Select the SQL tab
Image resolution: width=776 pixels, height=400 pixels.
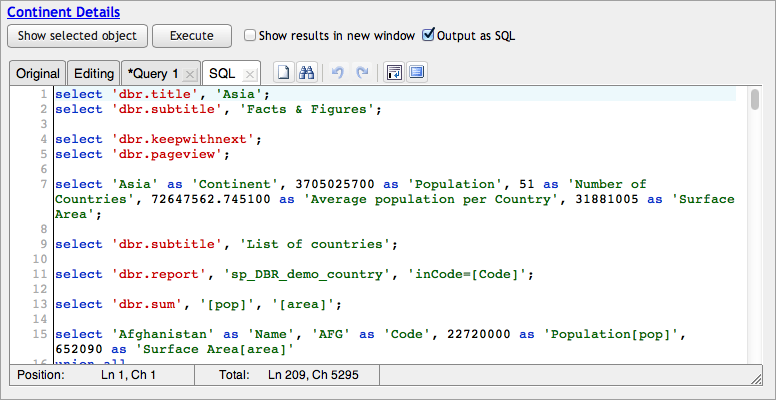pyautogui.click(x=222, y=74)
